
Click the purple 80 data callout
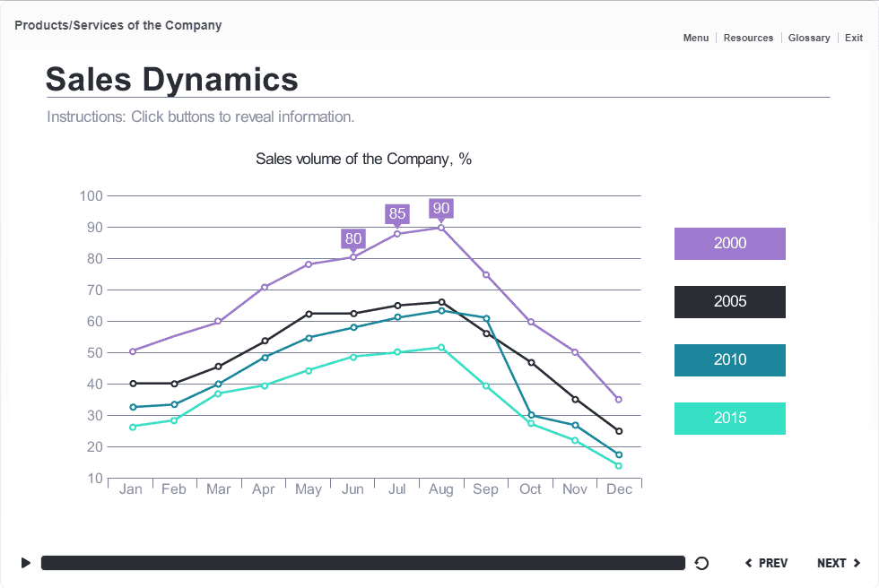pos(353,238)
